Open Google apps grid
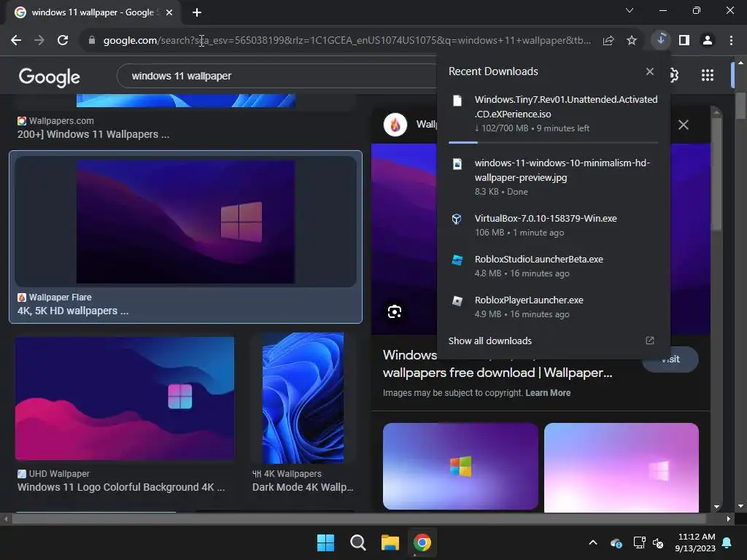Image resolution: width=747 pixels, height=560 pixels. (708, 75)
